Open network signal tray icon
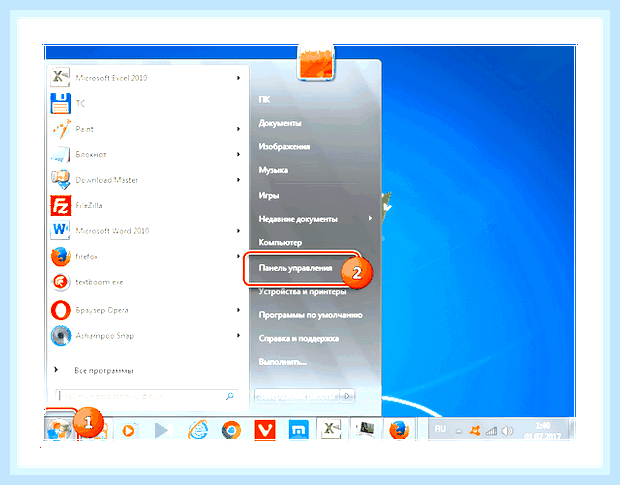 pyautogui.click(x=491, y=430)
